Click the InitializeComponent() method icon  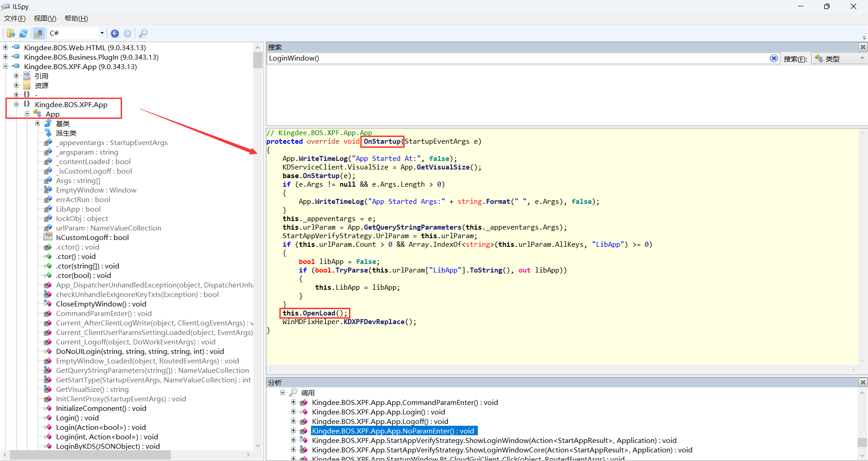coord(48,408)
